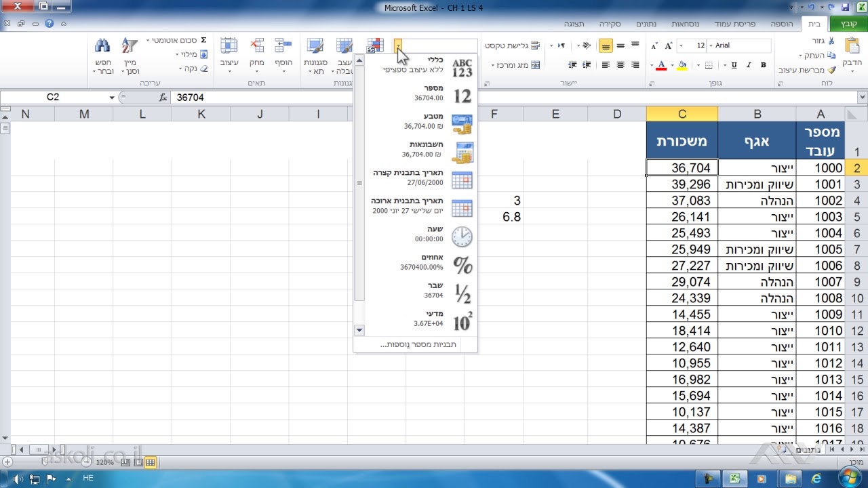Click the Insert cells (הוסף) icon
Viewport: 868px width, 488px height.
(283, 45)
